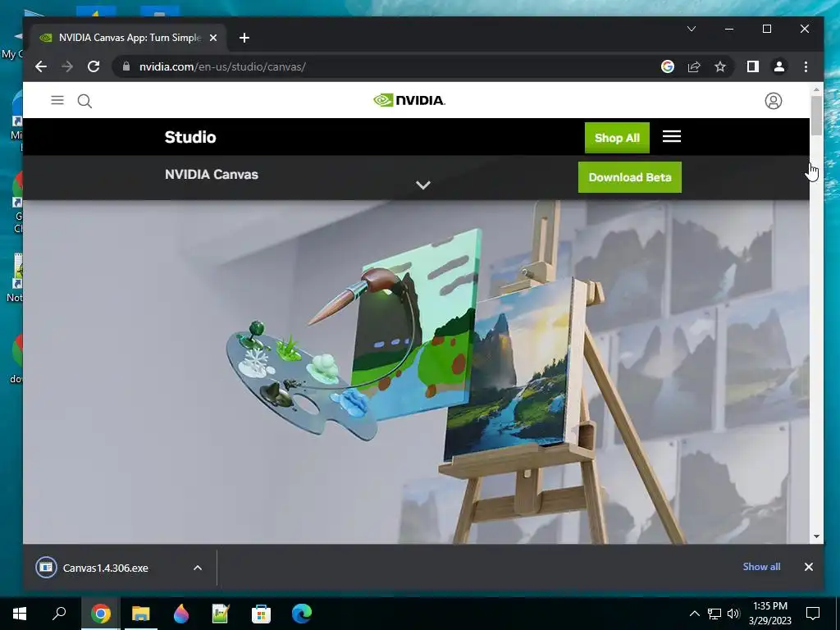This screenshot has height=630, width=840.
Task: Open network settings tray icon
Action: (x=714, y=614)
